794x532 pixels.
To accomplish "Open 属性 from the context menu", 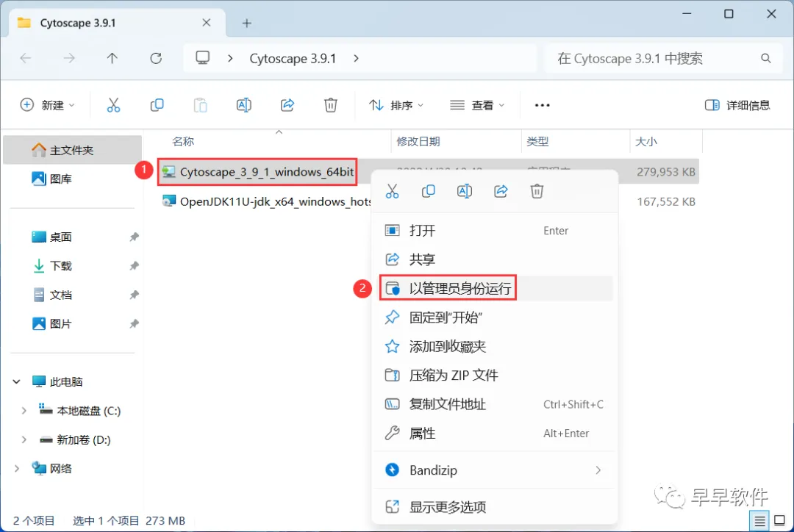I will click(x=495, y=433).
